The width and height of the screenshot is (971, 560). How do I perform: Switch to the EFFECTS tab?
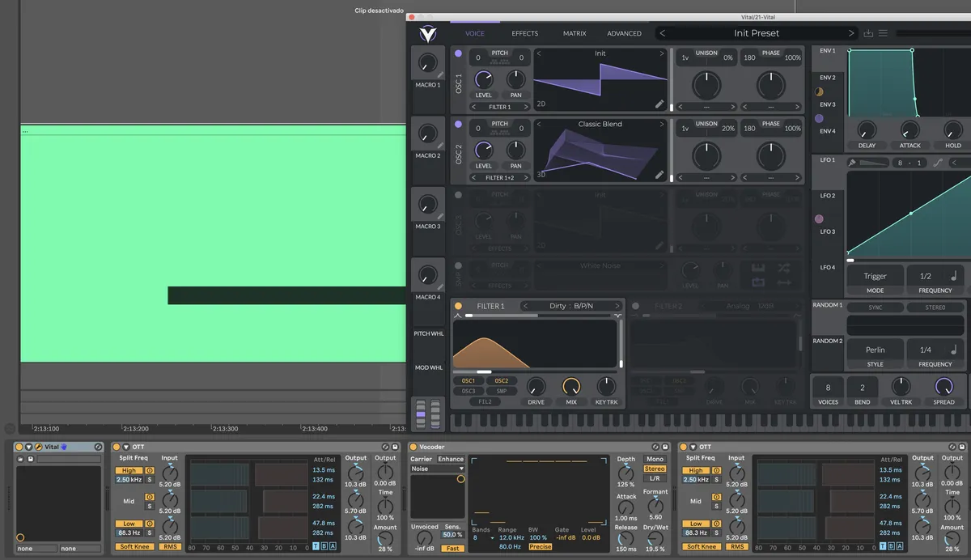(x=524, y=33)
